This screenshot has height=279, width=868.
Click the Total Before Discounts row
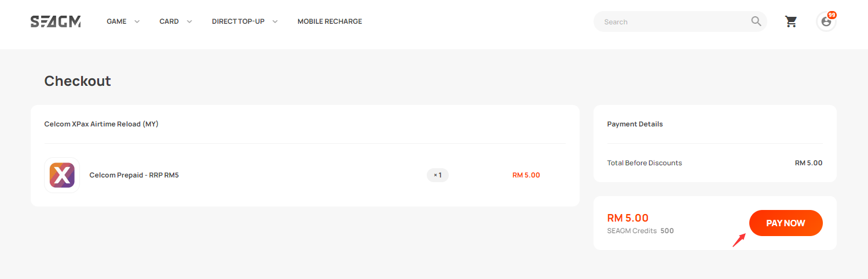[715, 163]
